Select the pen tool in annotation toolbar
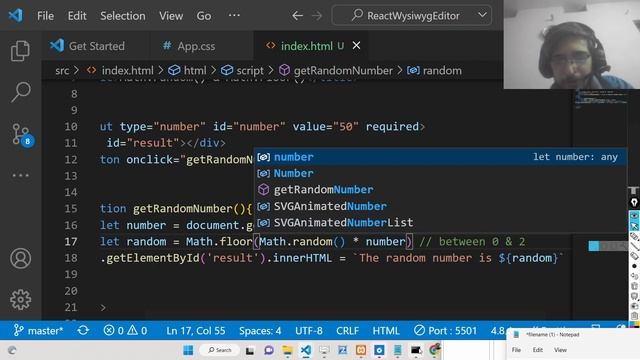The height and width of the screenshot is (360, 640). tap(634, 236)
